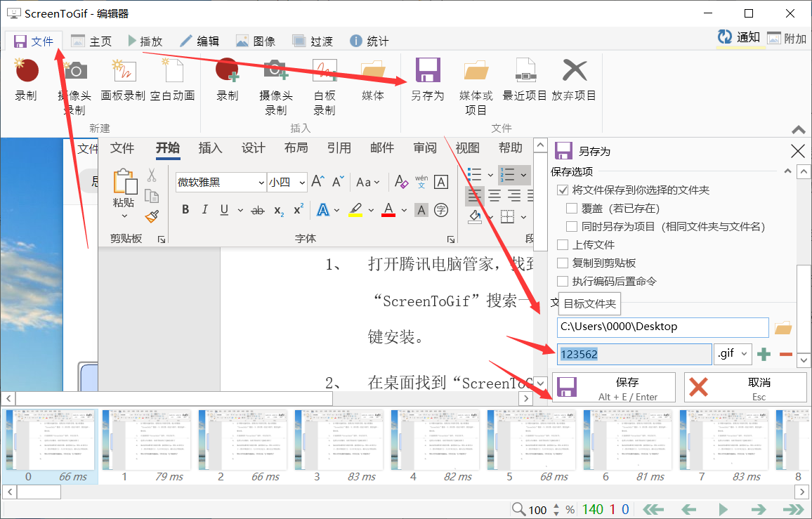Viewport: 812px width, 519px height.
Task: Launch the board recording tool
Action: pos(123,80)
